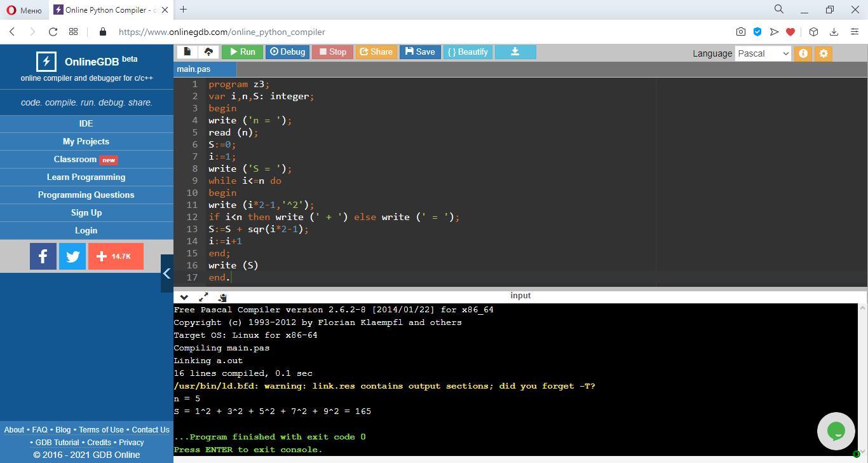Click the red heart bookmark icon
The image size is (868, 463).
tap(790, 32)
